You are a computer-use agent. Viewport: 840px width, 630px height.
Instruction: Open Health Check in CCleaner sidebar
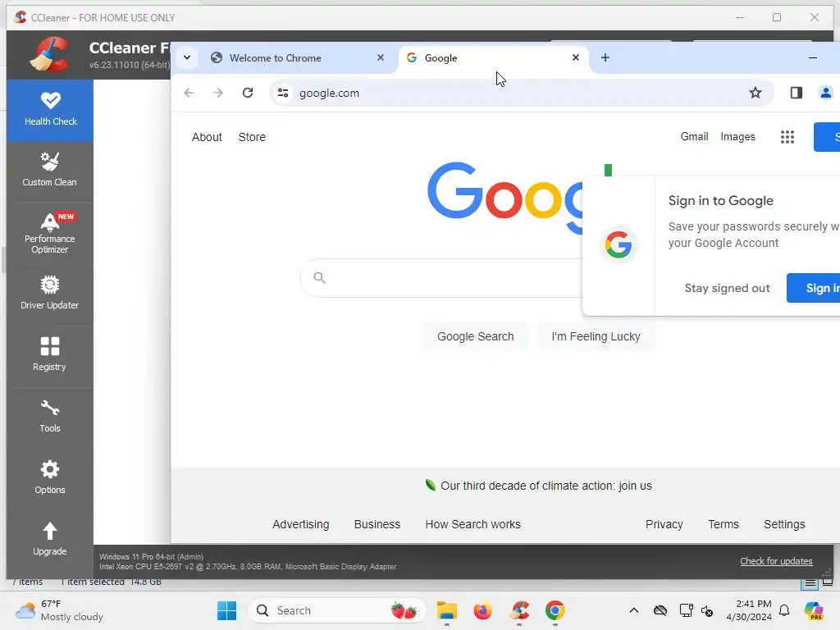(50, 110)
